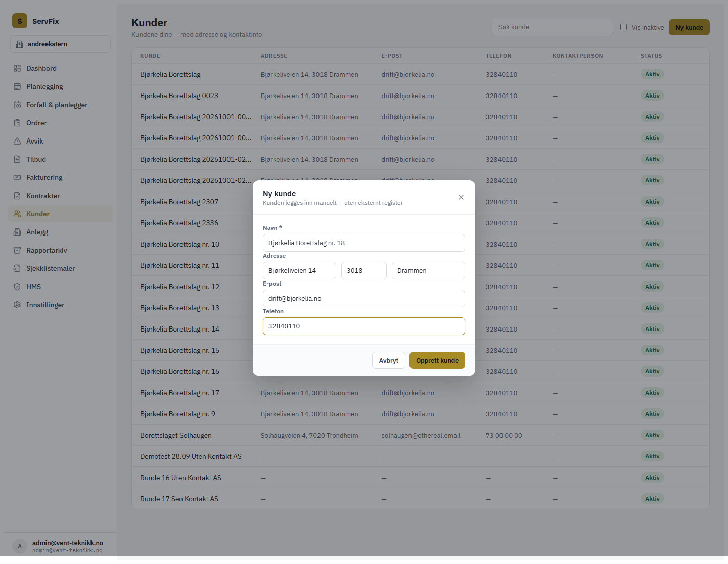
Task: Click the city field Drammen
Action: (x=428, y=270)
